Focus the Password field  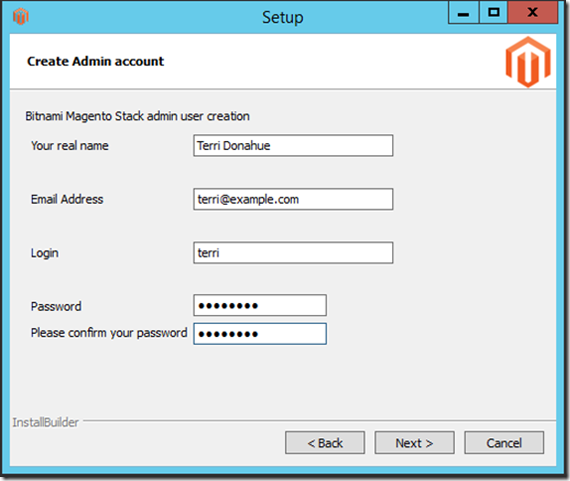tap(260, 305)
